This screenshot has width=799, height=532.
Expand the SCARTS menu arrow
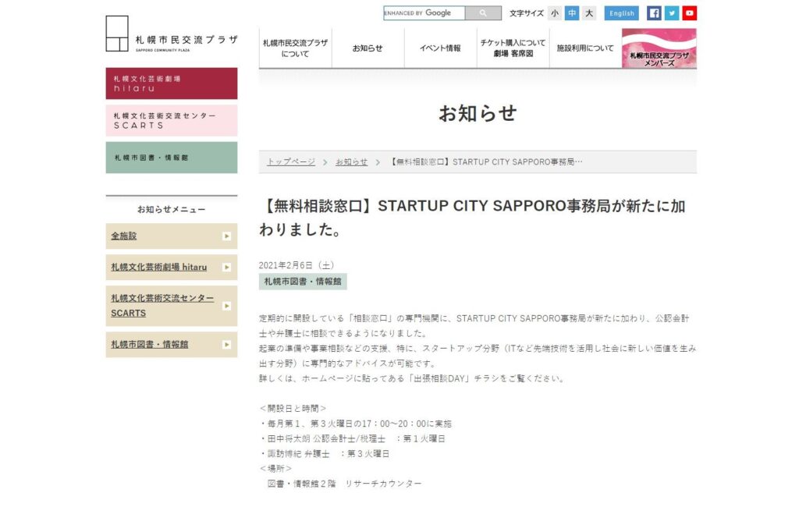click(x=227, y=306)
